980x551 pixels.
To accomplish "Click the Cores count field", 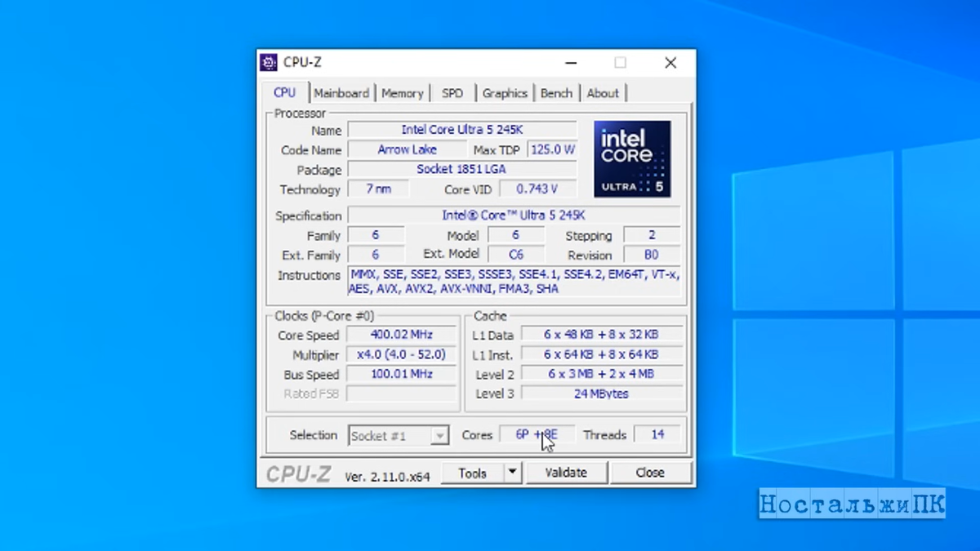I will (x=537, y=435).
